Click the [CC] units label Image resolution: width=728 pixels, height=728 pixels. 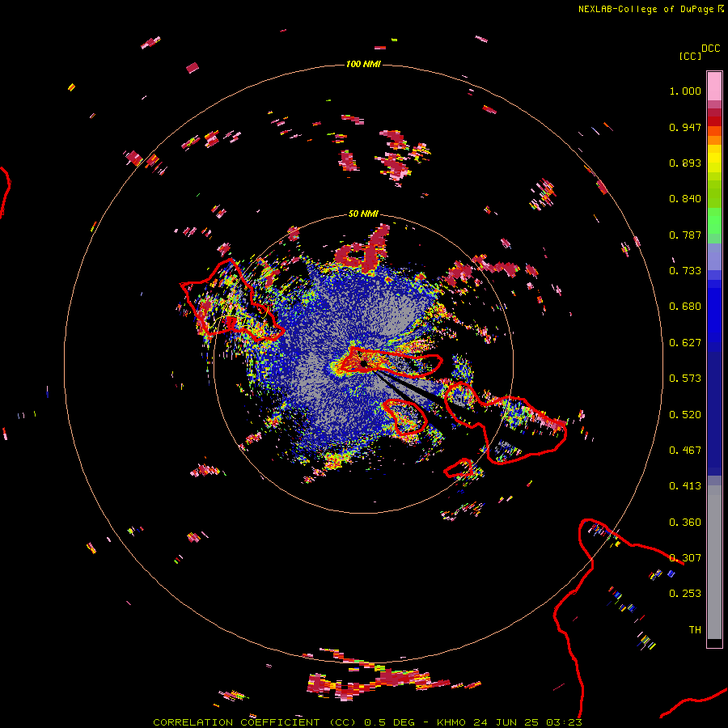691,56
